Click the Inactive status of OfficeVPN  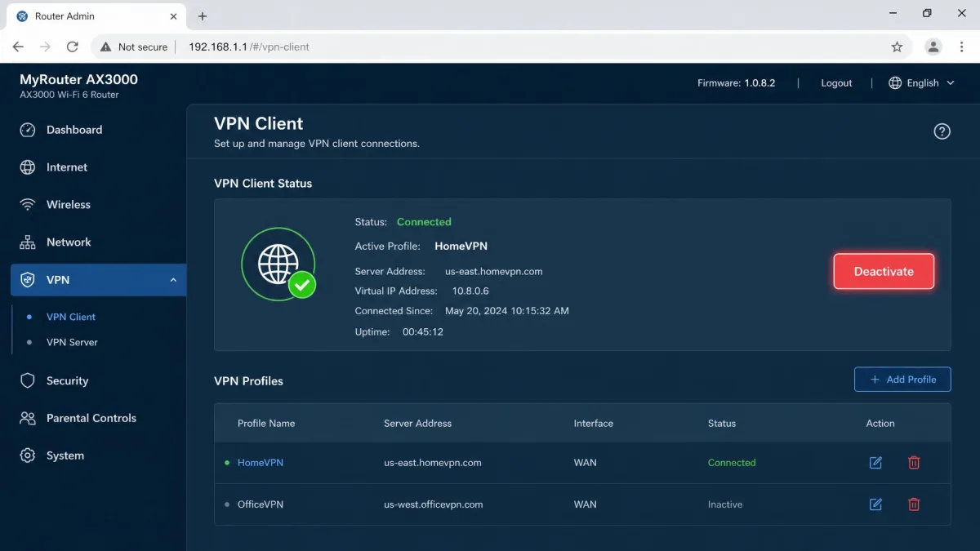pos(725,504)
